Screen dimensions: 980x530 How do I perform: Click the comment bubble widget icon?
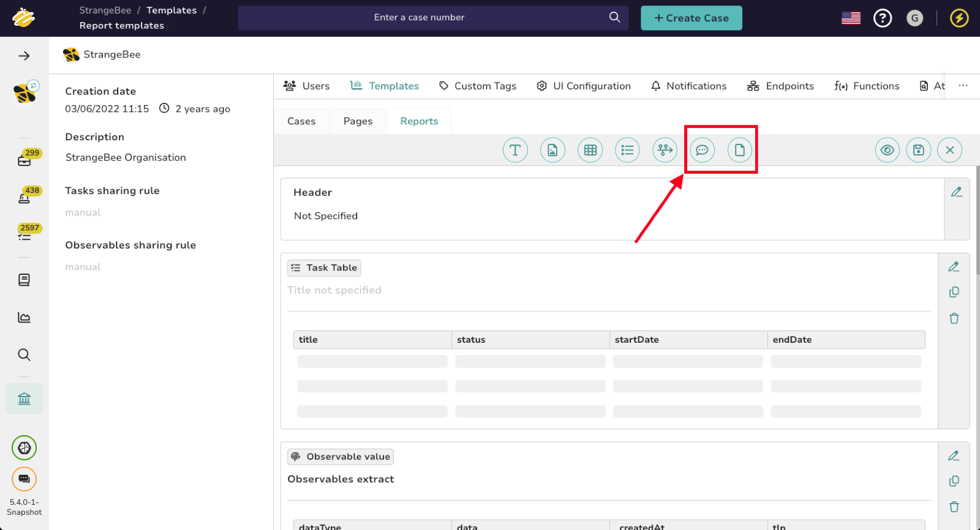tap(702, 150)
